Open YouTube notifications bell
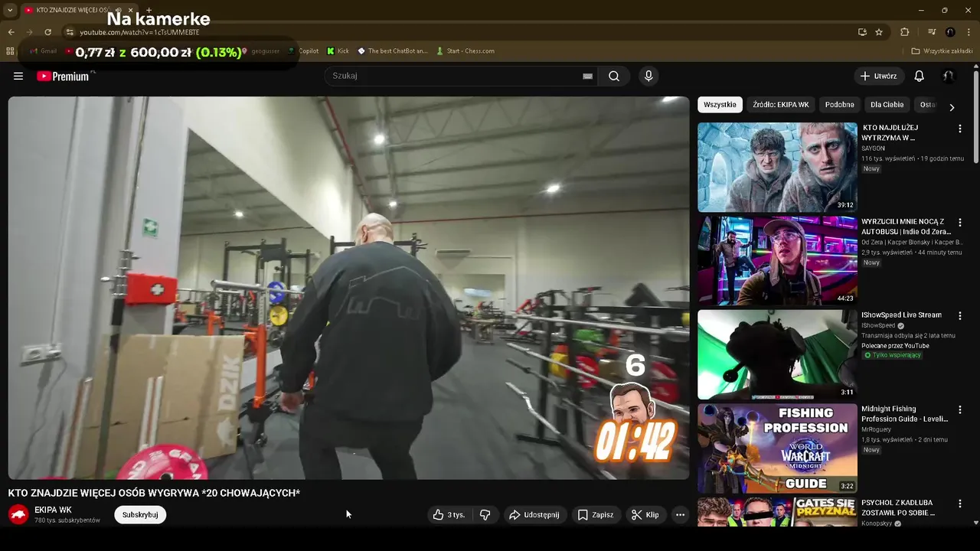 pos(920,76)
